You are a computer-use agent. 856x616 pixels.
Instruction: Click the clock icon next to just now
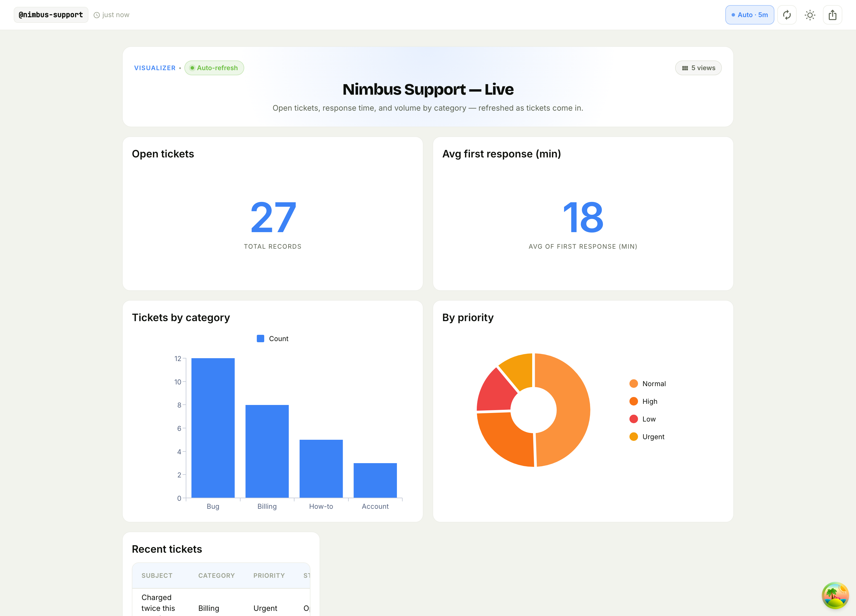tap(97, 15)
